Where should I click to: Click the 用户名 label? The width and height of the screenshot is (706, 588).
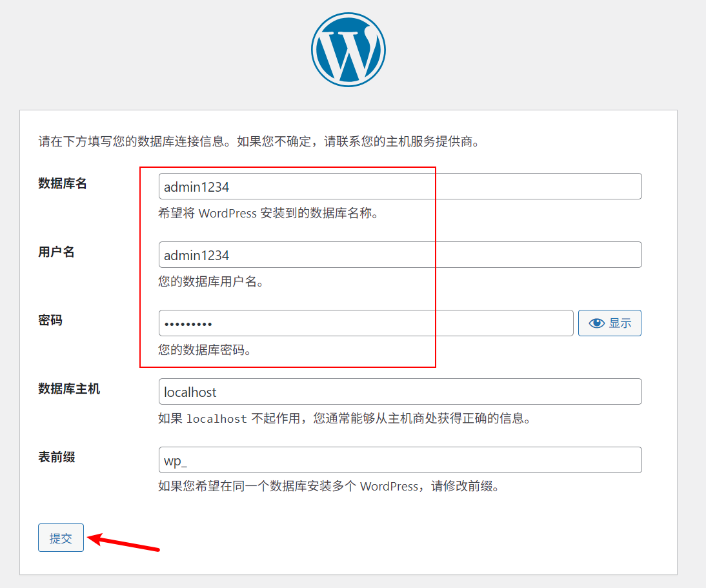pos(56,252)
